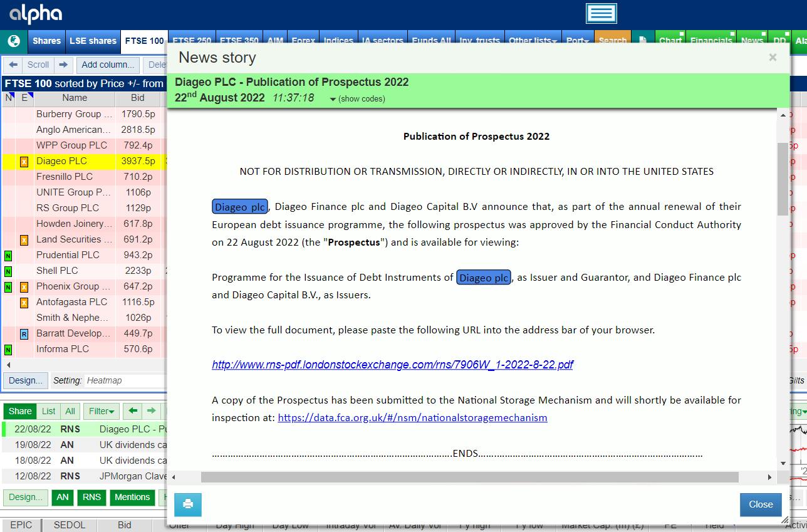This screenshot has height=532, width=807.
Task: Click the E column header
Action: [24, 98]
